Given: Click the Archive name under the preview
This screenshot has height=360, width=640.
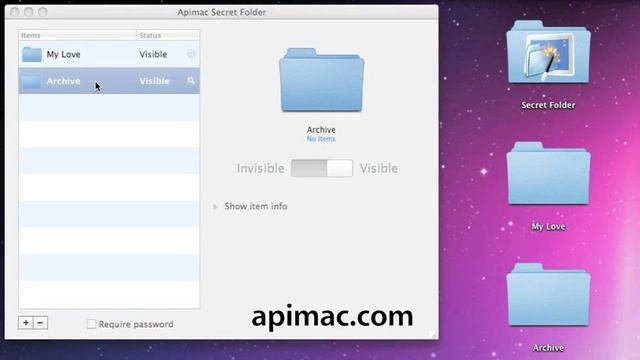Looking at the screenshot, I should pyautogui.click(x=321, y=130).
